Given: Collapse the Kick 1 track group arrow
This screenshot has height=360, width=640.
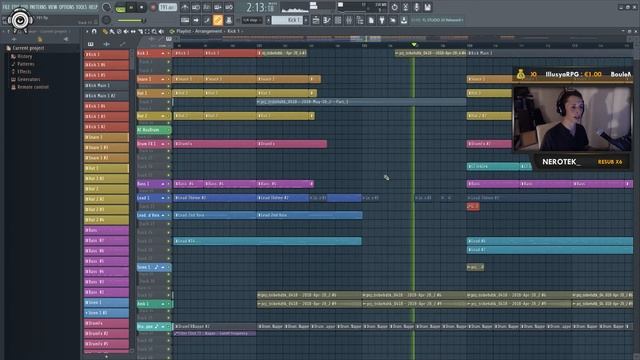Looking at the screenshot, I should point(163,53).
